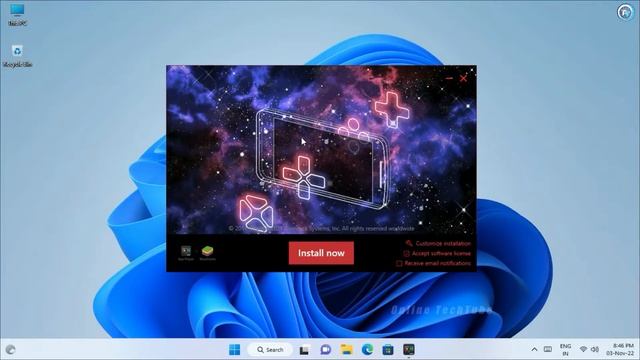640x360 pixels.
Task: Show hidden system tray icons
Action: click(534, 349)
